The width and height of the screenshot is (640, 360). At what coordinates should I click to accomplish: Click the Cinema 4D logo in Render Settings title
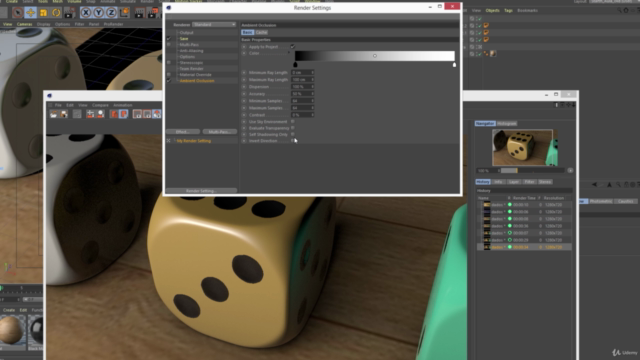169,8
